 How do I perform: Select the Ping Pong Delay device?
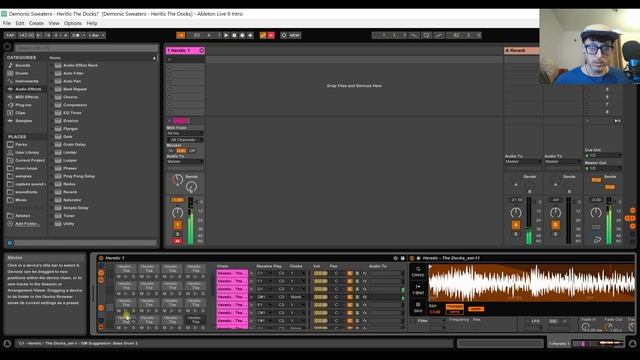click(x=79, y=176)
